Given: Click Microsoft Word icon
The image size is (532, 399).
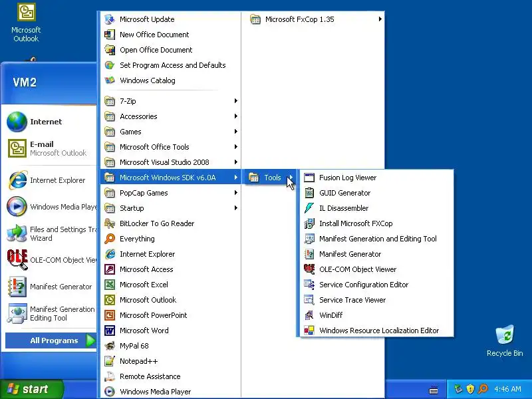Looking at the screenshot, I should pos(110,330).
